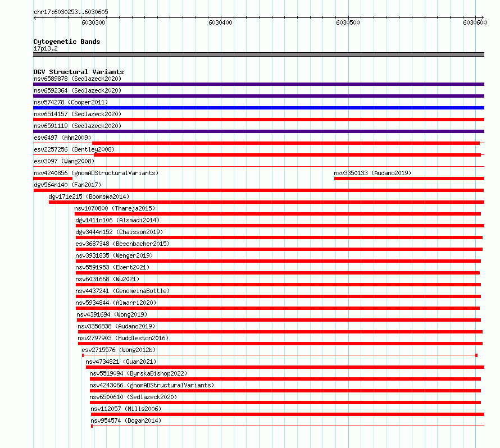Viewport: 500px width, 448px height.
Task: Click the DGV Structural Variants track title
Action: pos(79,72)
